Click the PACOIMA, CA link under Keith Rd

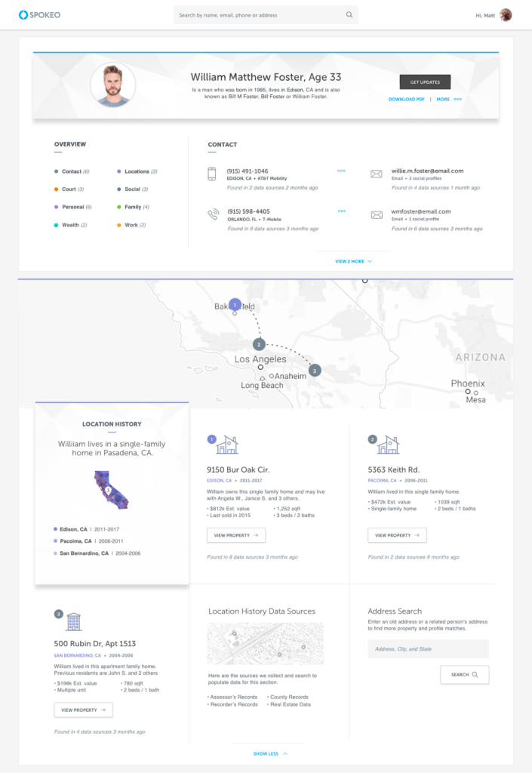coord(383,480)
